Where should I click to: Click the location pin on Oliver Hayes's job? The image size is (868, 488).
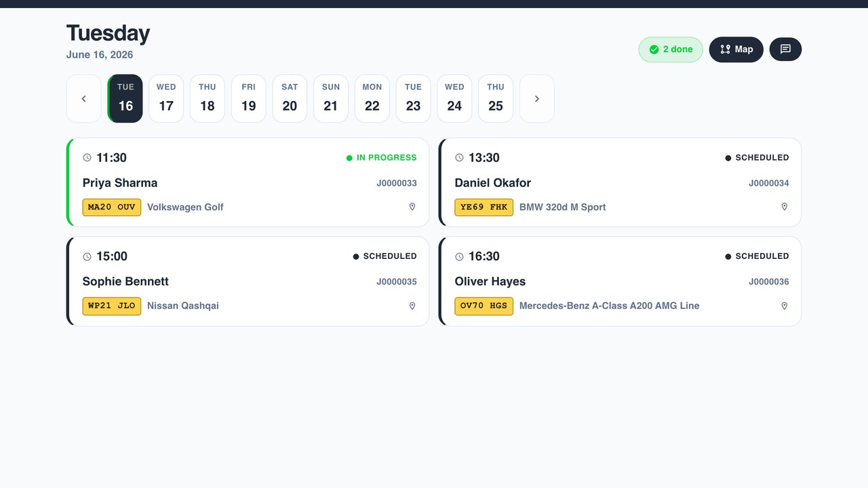(785, 306)
